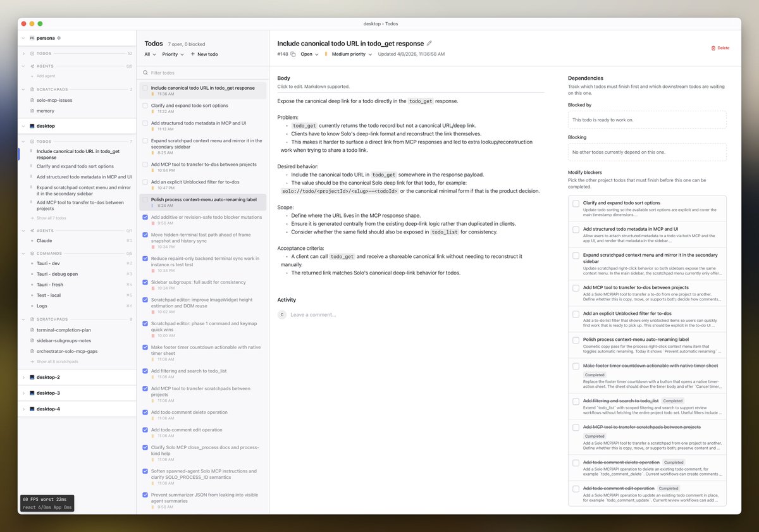Click the pencil edit icon beside the todo title

[429, 43]
